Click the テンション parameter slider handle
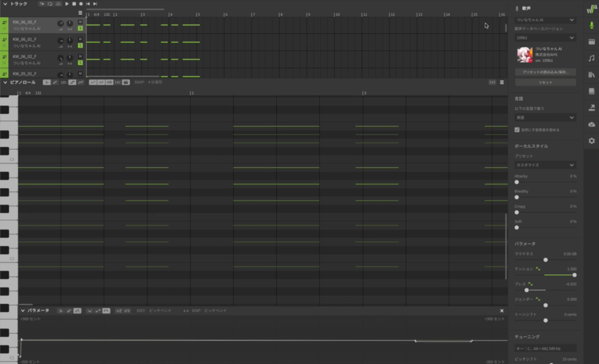 coord(574,275)
